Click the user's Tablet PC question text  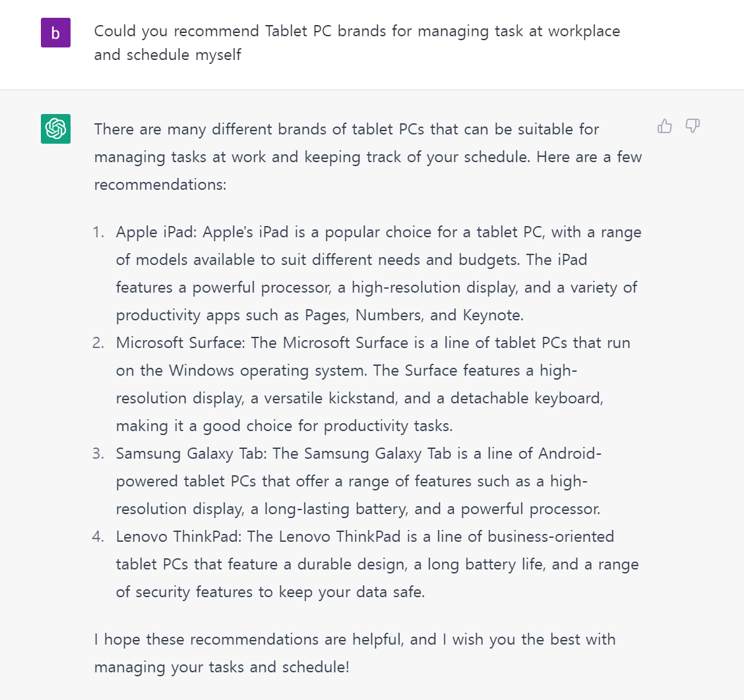tap(356, 43)
